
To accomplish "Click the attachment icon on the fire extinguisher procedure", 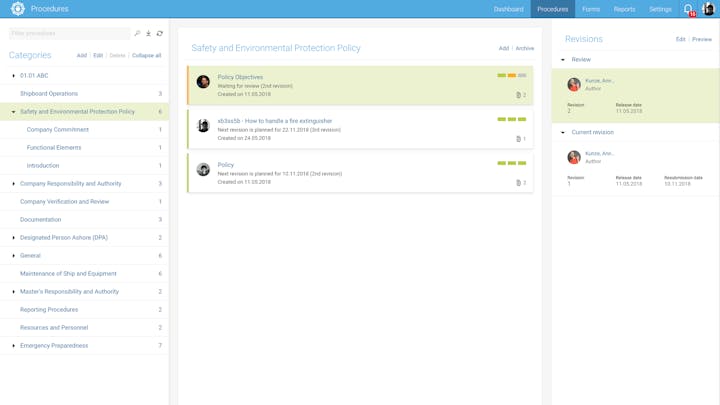I will [518, 139].
